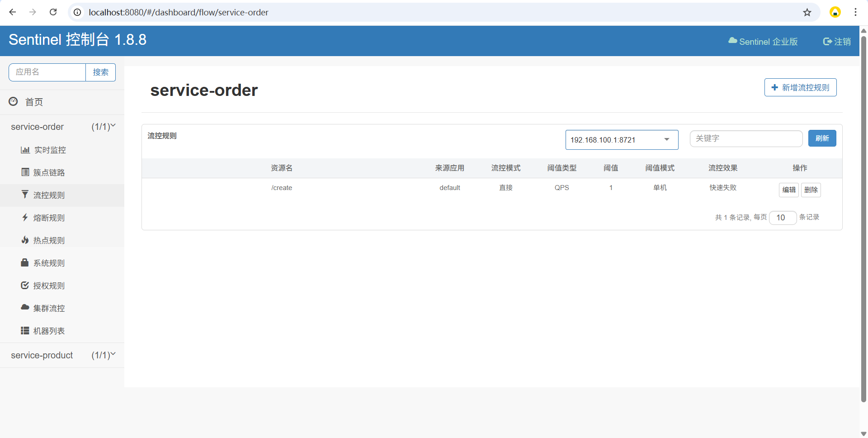The height and width of the screenshot is (438, 868).
Task: Go to 首页 in the sidebar
Action: (62, 102)
